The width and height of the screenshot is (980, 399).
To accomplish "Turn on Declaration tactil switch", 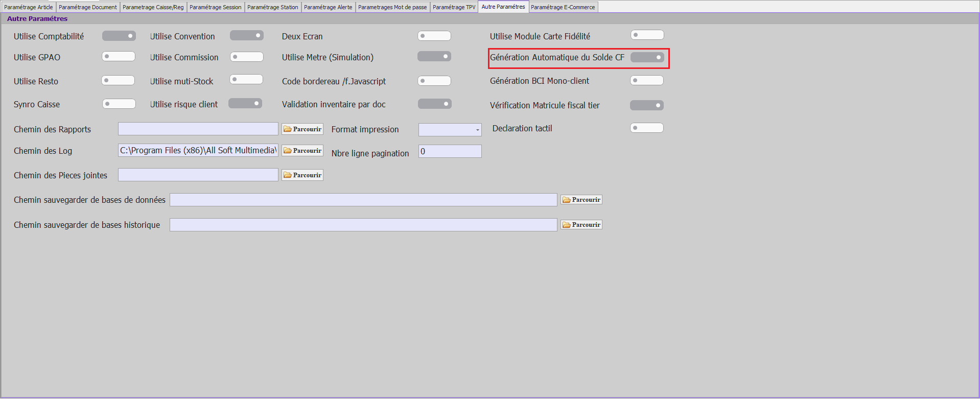I will 647,128.
